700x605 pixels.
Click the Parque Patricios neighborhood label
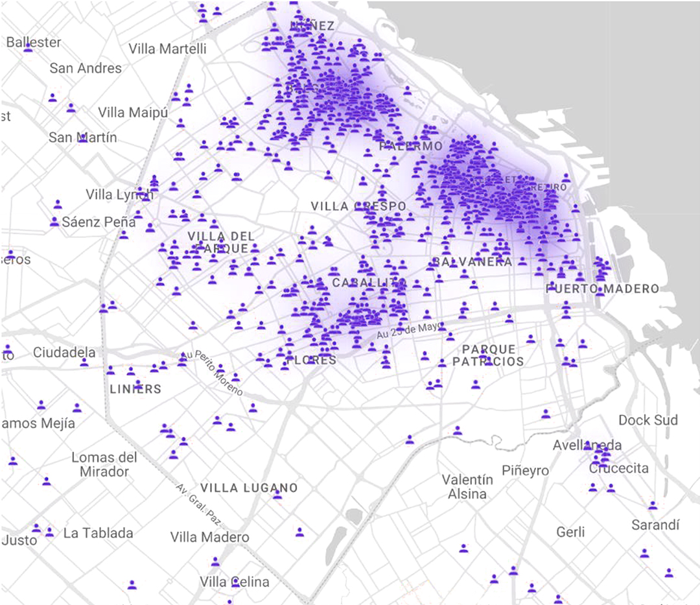pos(488,355)
